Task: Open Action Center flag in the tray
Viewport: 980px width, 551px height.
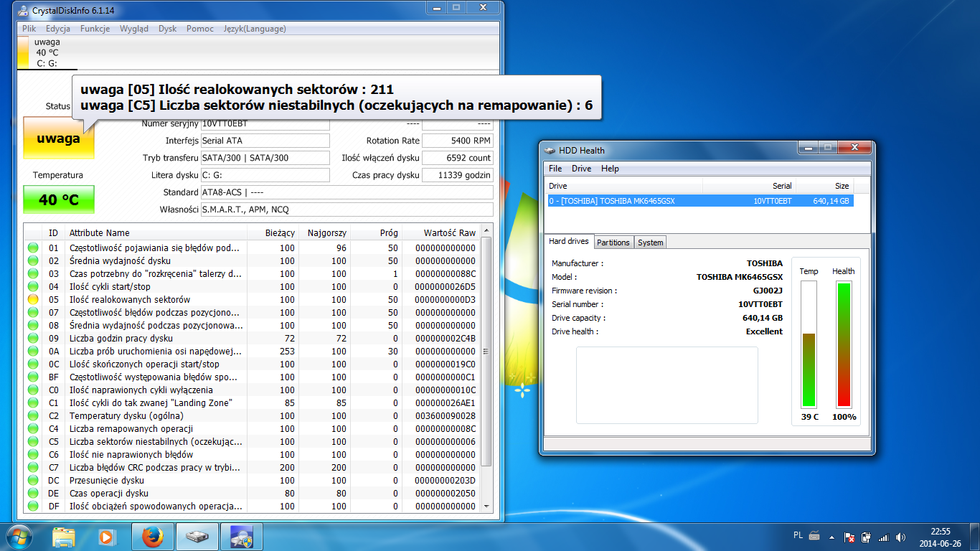Action: click(849, 537)
